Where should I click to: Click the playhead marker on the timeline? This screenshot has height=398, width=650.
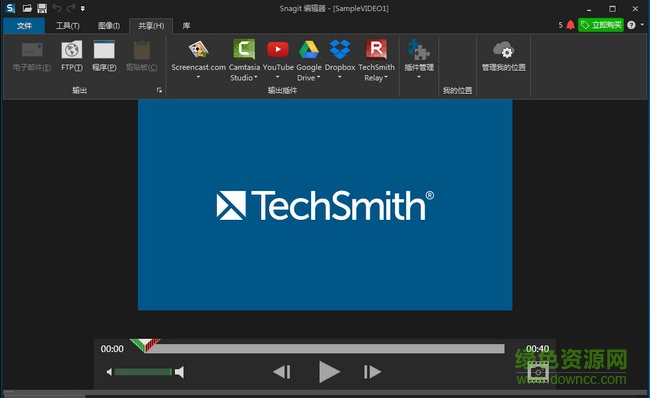pos(145,345)
